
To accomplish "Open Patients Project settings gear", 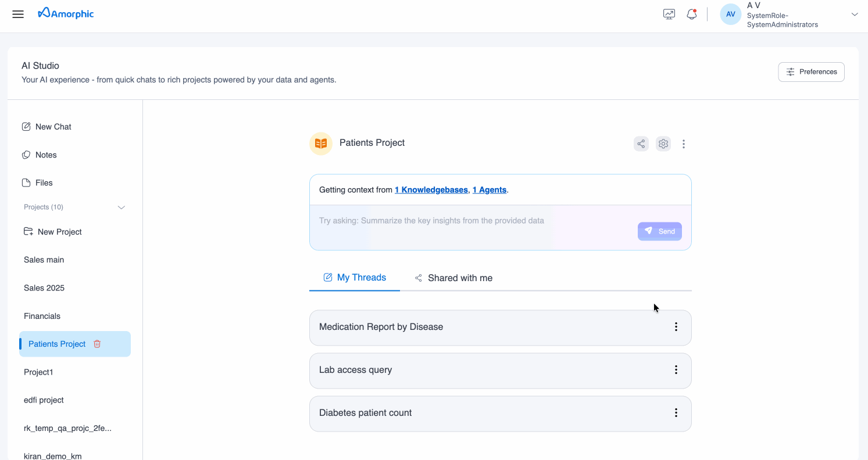I will (x=663, y=143).
